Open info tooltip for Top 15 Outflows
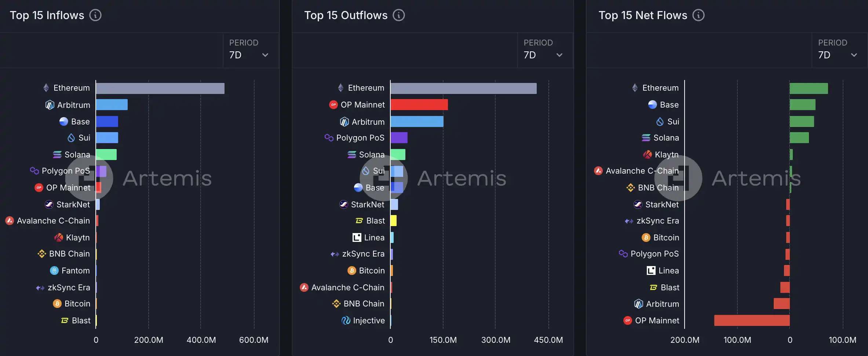 point(399,15)
